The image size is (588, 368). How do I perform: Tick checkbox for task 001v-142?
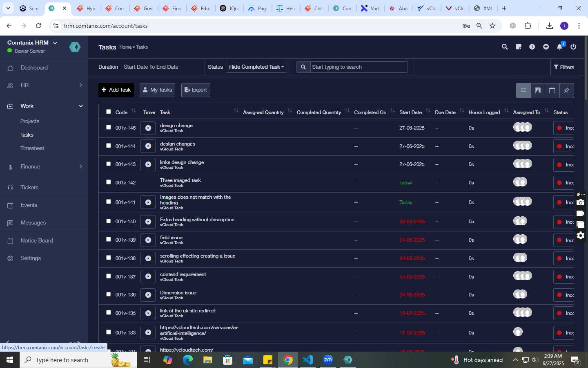coord(109,182)
